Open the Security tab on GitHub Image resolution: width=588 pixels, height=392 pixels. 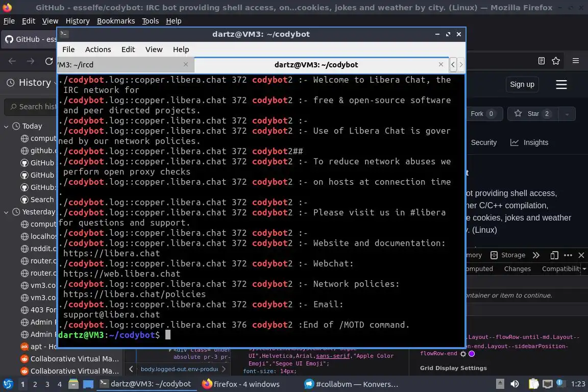tap(483, 142)
